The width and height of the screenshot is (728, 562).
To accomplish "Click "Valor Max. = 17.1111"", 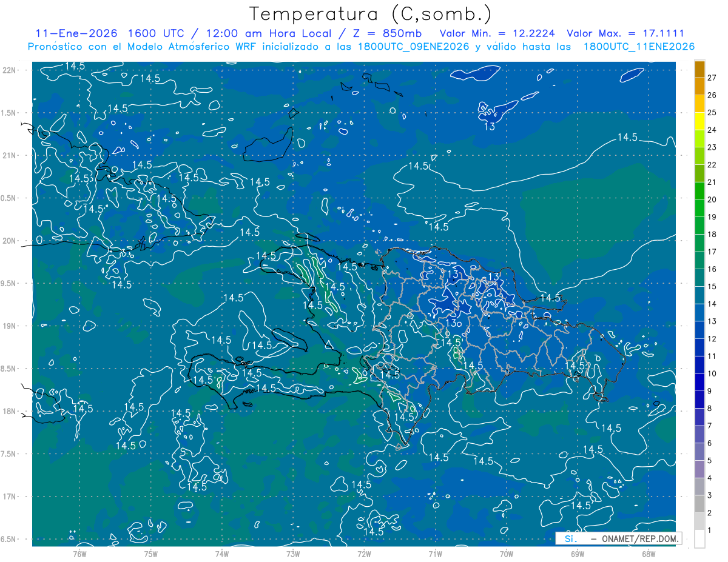I will pyautogui.click(x=625, y=34).
